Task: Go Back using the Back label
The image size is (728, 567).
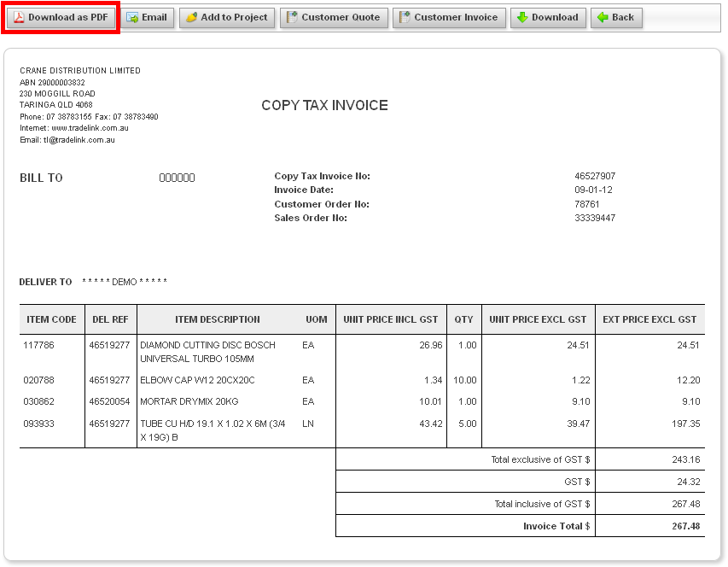Action: (623, 18)
